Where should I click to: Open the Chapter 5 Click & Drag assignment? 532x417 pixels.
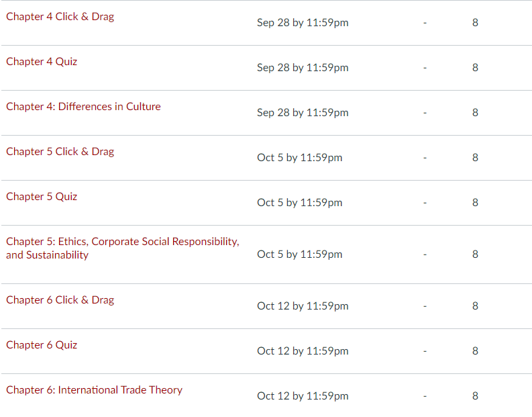[60, 152]
